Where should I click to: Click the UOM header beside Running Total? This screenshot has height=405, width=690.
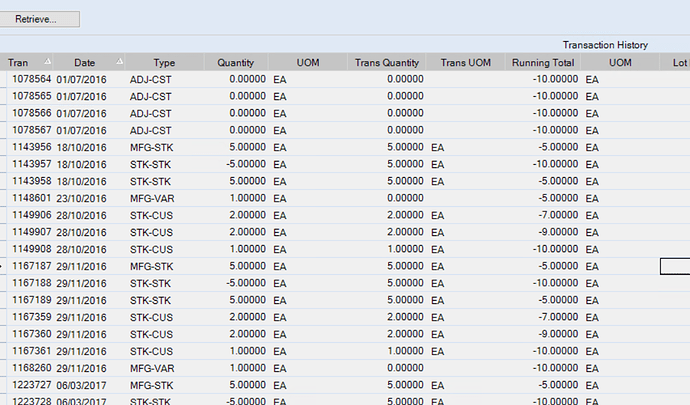pos(620,63)
